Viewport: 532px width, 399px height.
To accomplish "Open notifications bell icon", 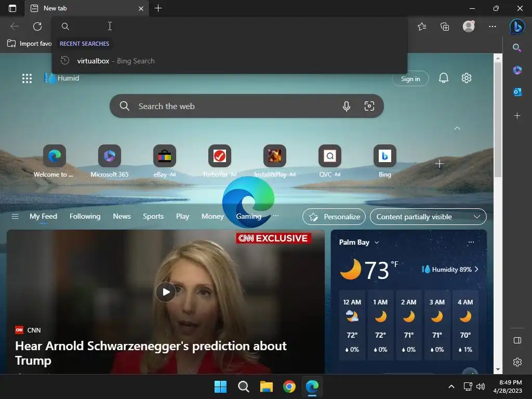I will (x=444, y=78).
